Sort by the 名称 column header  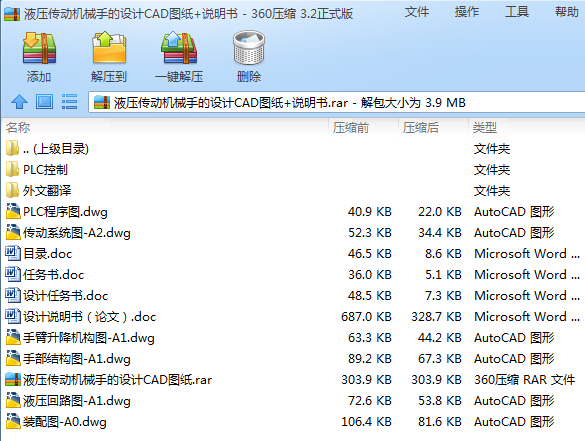(x=18, y=128)
